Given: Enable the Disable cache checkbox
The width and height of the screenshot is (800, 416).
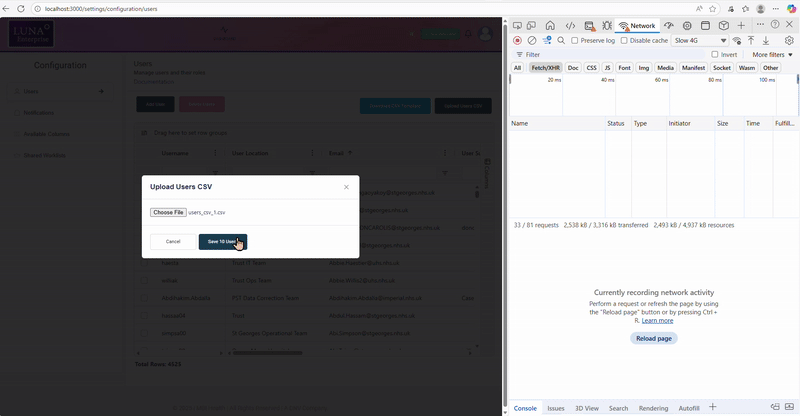Looking at the screenshot, I should (x=624, y=40).
